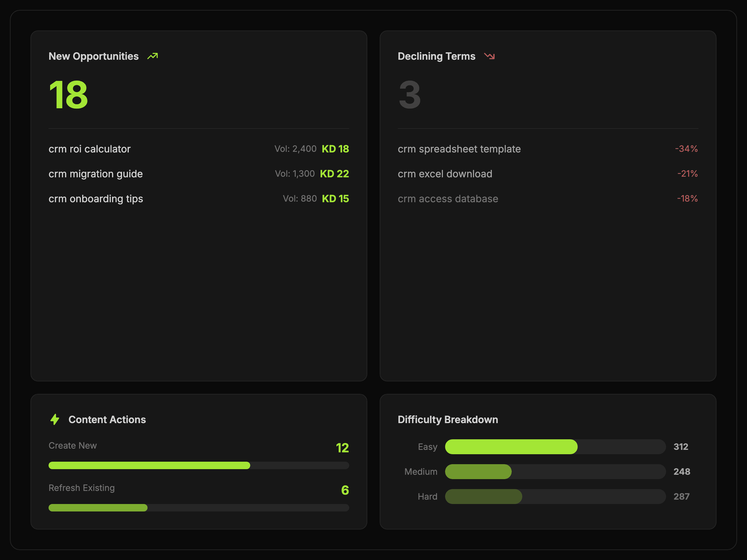Click the Refresh Existing progress bar
The width and height of the screenshot is (747, 560).
coord(199,508)
